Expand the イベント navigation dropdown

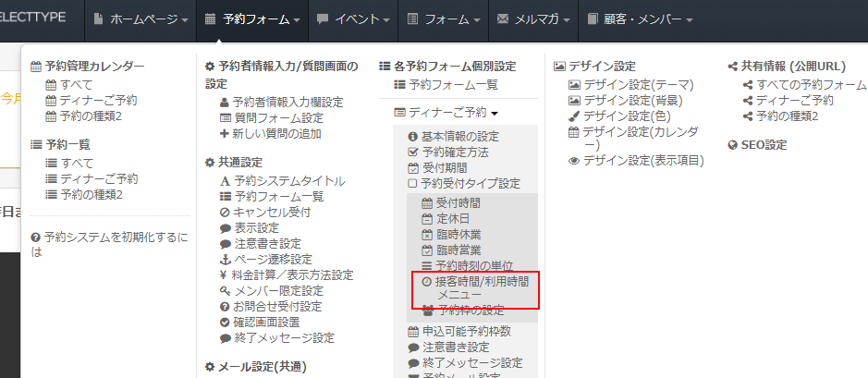(x=352, y=18)
